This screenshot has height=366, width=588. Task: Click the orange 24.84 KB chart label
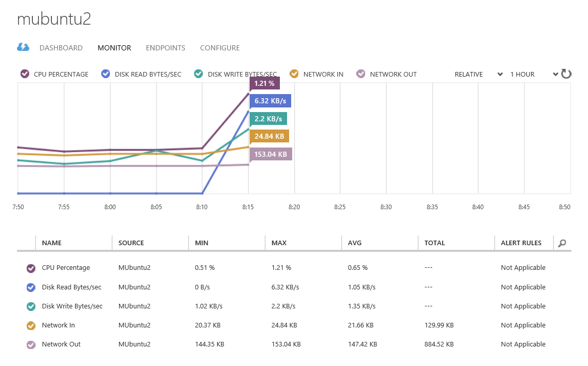(x=269, y=136)
